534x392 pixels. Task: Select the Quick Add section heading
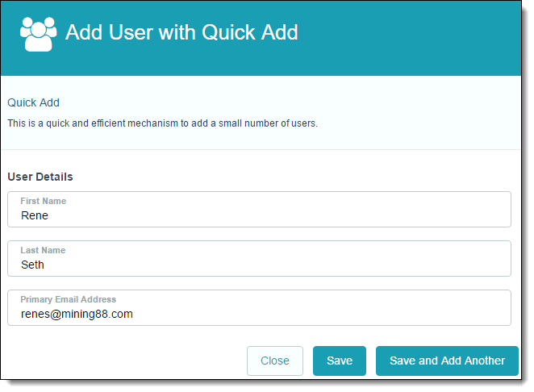point(34,102)
